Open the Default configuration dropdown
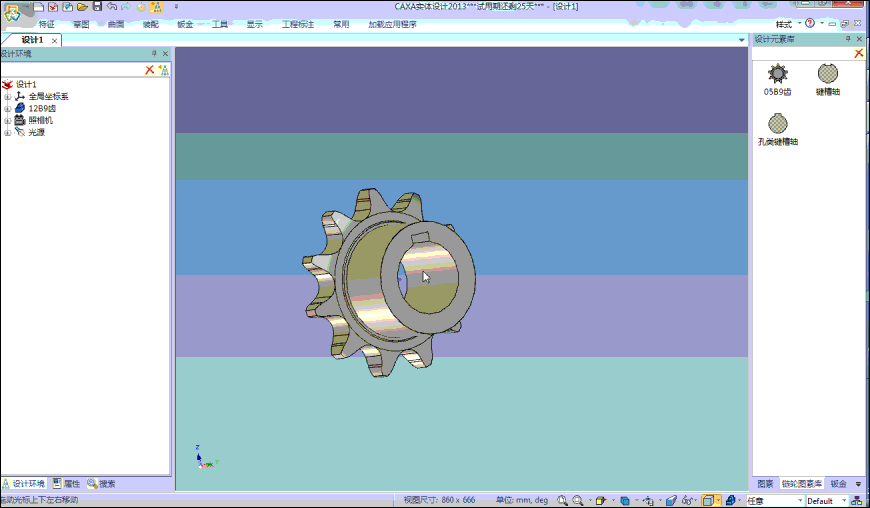 (827, 501)
